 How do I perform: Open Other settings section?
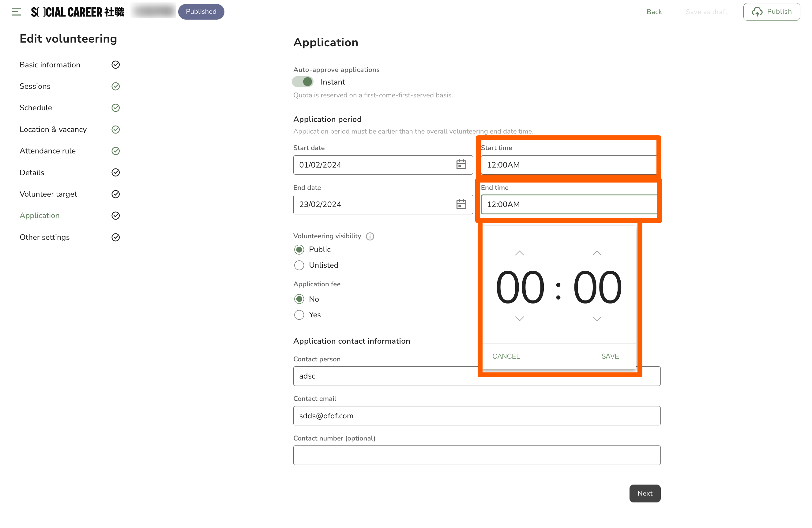pos(44,237)
